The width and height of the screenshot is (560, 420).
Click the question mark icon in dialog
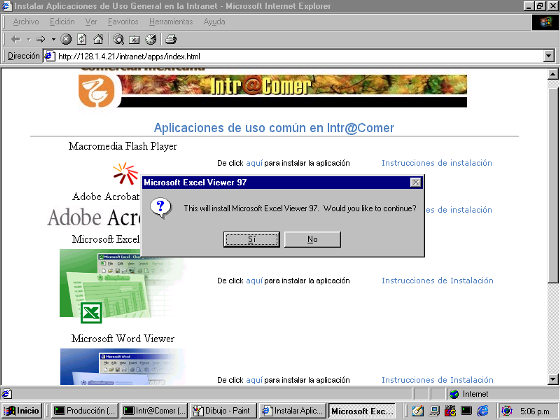point(161,208)
